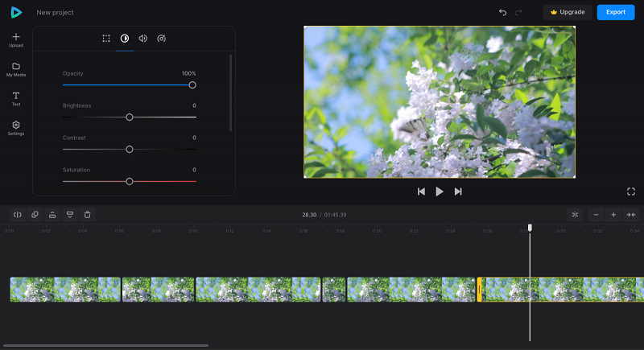Click the video preview canvas

(x=440, y=102)
